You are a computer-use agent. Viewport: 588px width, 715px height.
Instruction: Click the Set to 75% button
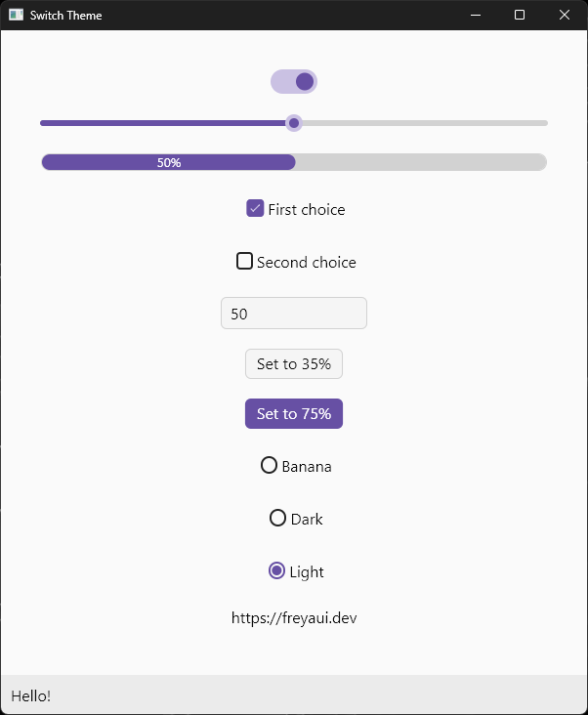click(x=294, y=414)
